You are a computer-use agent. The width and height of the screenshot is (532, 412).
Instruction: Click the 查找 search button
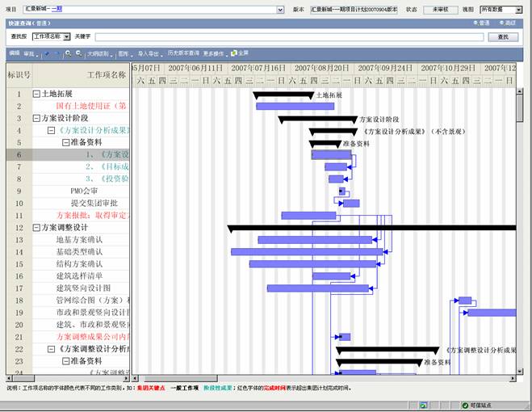[504, 37]
